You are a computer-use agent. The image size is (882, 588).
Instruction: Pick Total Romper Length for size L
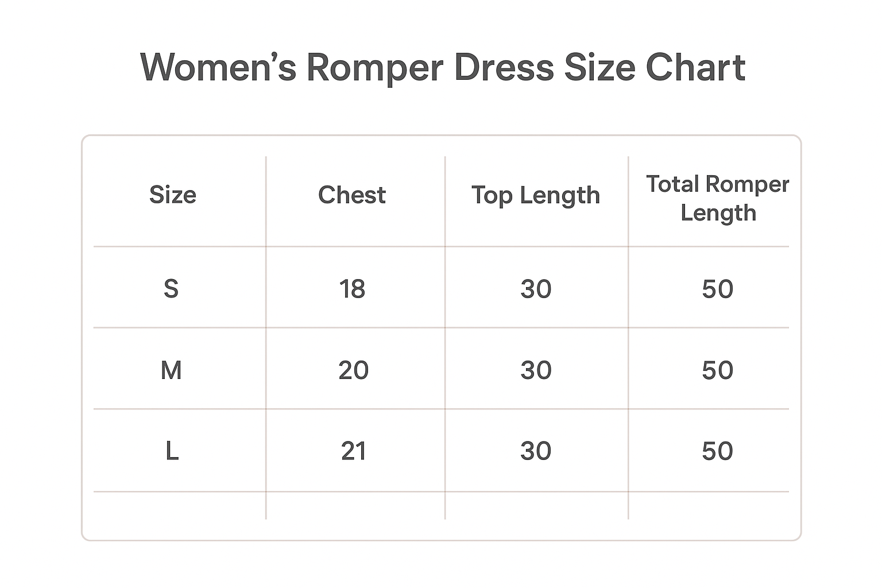717,451
